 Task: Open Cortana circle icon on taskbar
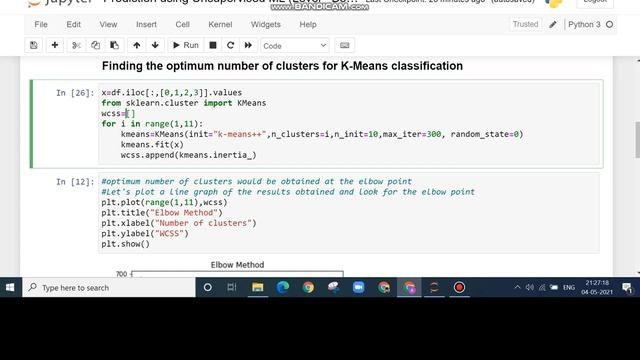(x=207, y=288)
